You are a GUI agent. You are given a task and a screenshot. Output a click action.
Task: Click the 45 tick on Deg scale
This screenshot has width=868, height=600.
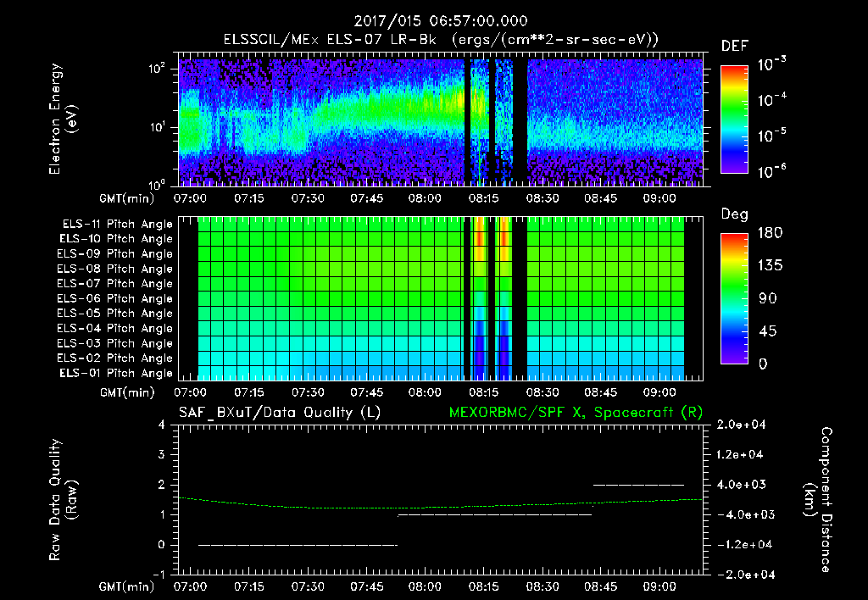coord(768,331)
